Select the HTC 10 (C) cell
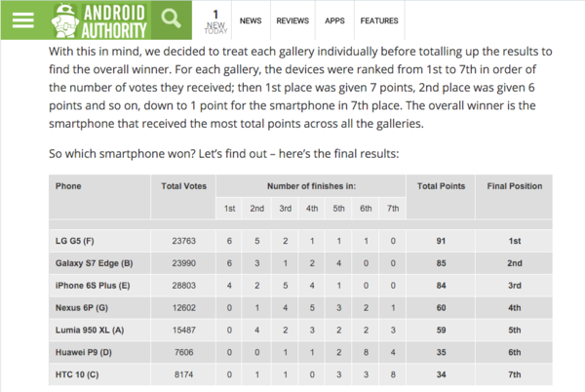Viewport: 585px width, 392px height. [77, 374]
